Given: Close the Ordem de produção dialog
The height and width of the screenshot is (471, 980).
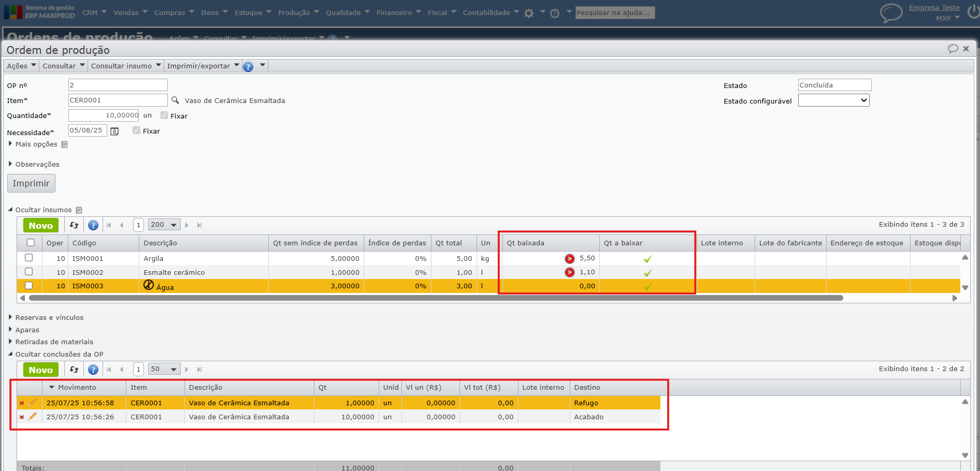Looking at the screenshot, I should [x=966, y=49].
